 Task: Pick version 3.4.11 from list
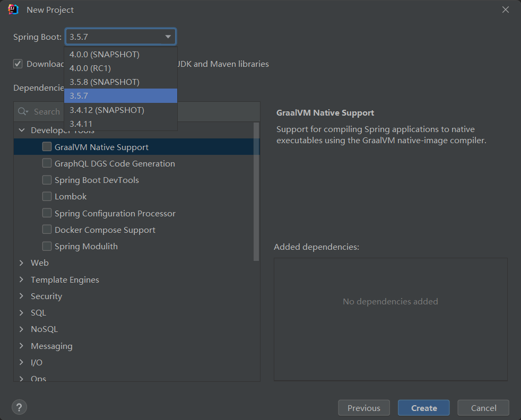pos(120,124)
